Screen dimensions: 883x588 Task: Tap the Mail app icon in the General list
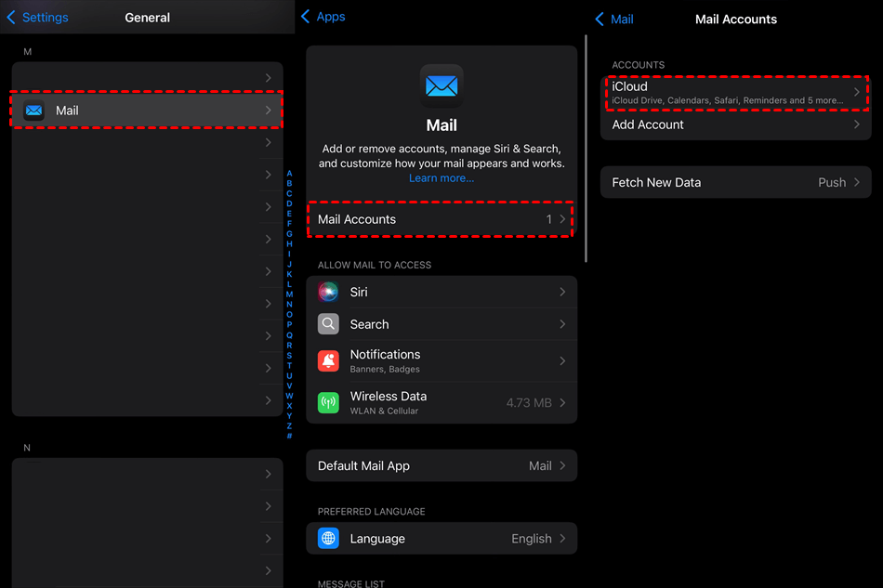pos(33,111)
